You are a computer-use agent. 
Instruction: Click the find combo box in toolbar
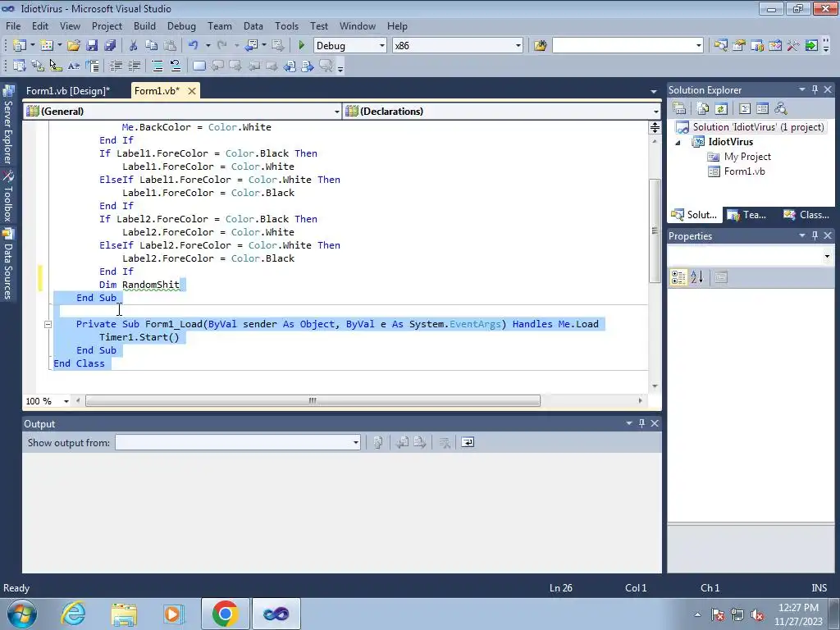click(x=628, y=46)
